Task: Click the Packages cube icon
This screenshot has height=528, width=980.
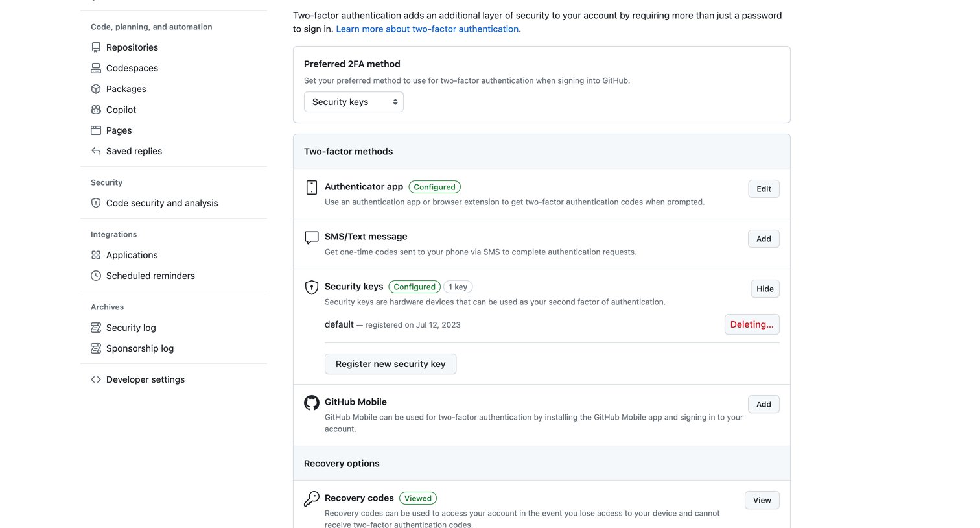Action: coord(96,89)
